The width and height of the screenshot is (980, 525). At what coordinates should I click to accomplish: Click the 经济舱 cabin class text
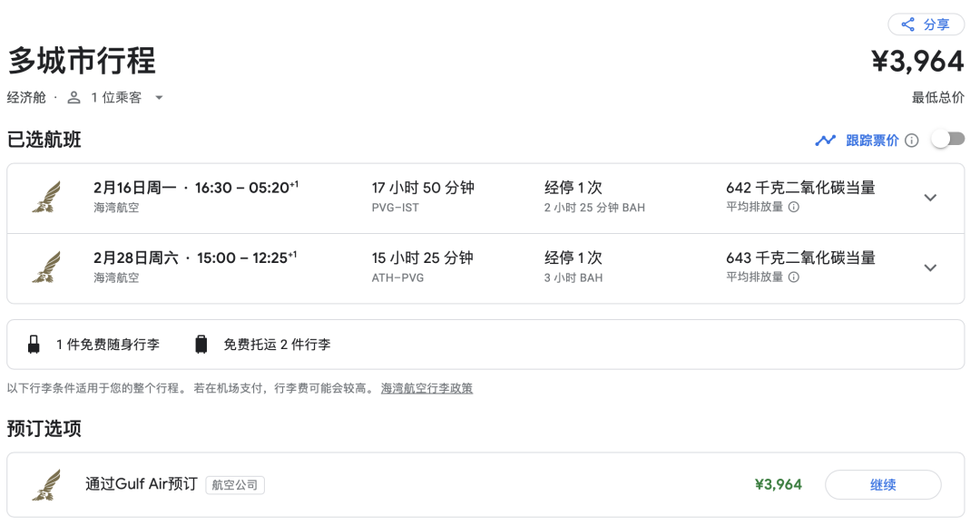pyautogui.click(x=26, y=97)
